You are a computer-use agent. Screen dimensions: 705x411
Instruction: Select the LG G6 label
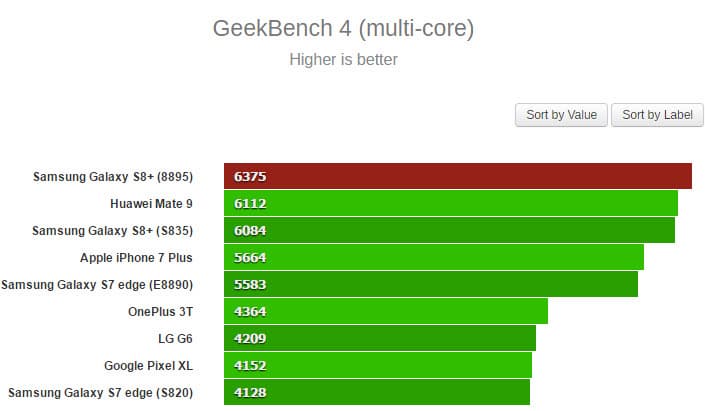[x=175, y=338]
